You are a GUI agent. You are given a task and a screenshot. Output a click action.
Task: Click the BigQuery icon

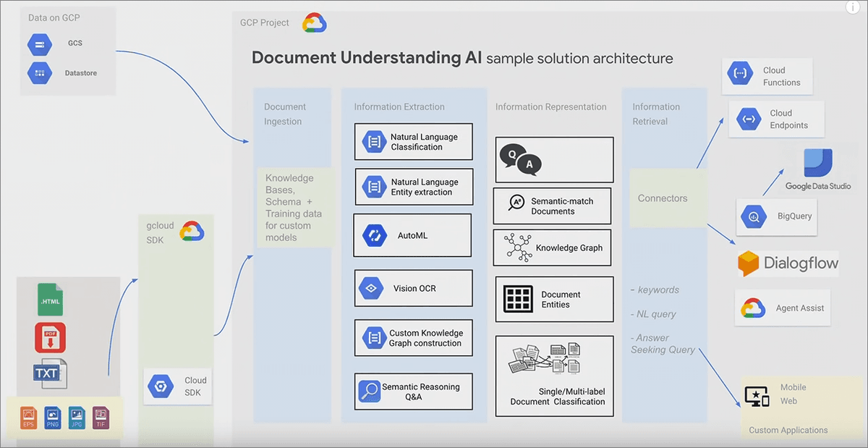pos(754,216)
